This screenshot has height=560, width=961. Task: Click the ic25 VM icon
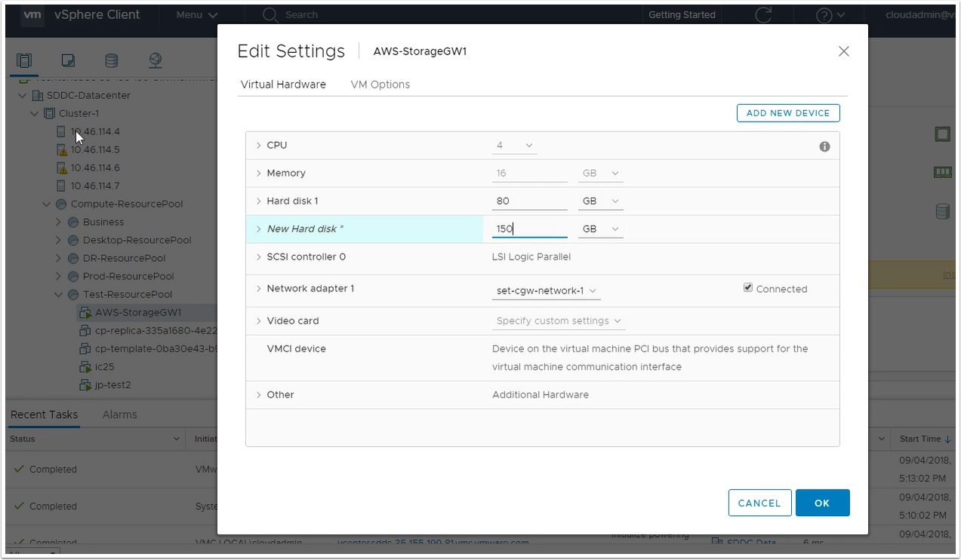[85, 367]
